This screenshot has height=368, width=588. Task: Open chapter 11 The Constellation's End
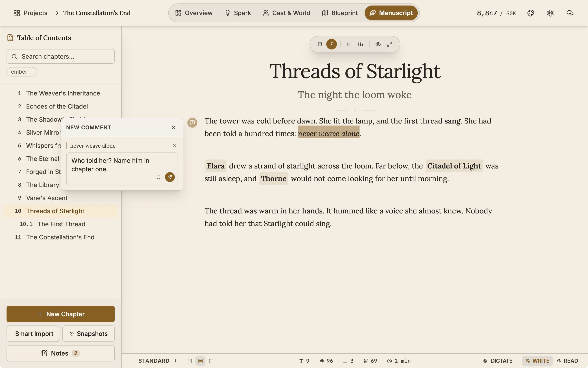pyautogui.click(x=60, y=237)
